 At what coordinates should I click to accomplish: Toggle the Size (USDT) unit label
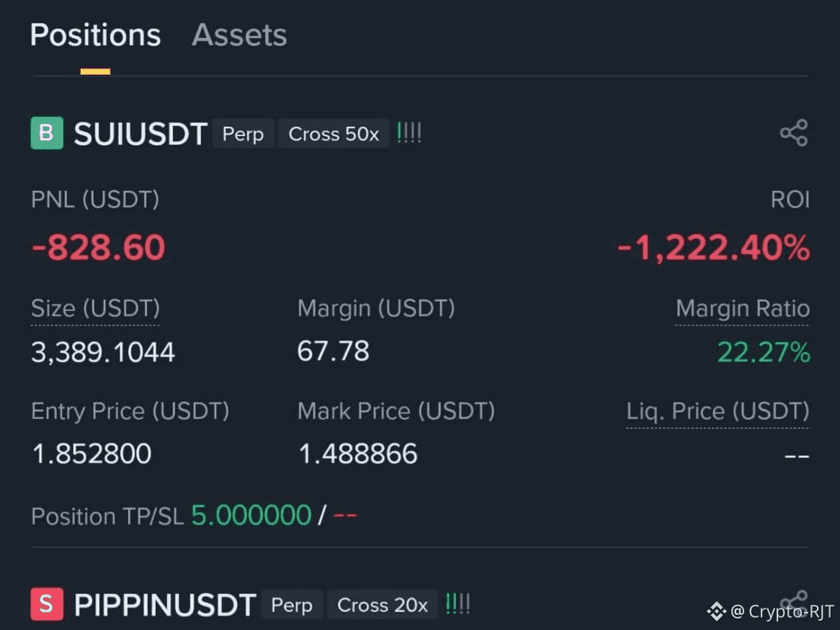pyautogui.click(x=95, y=310)
